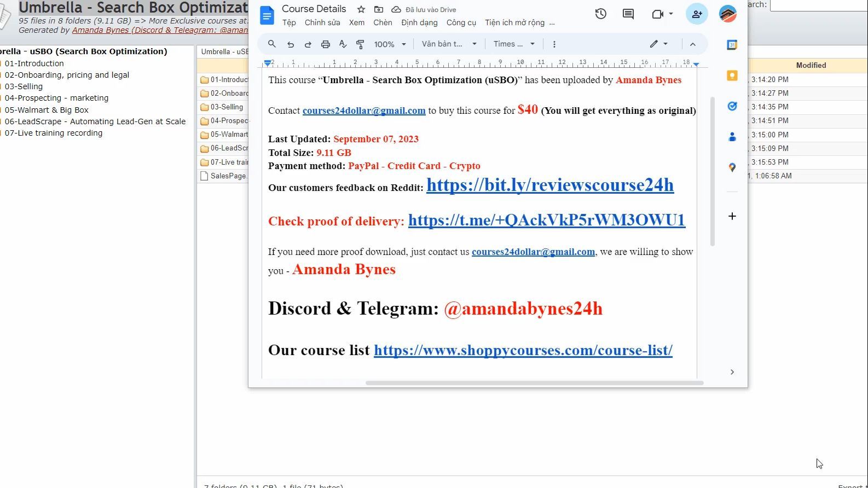Open the comments panel icon
The height and width of the screenshot is (488, 868).
(628, 14)
